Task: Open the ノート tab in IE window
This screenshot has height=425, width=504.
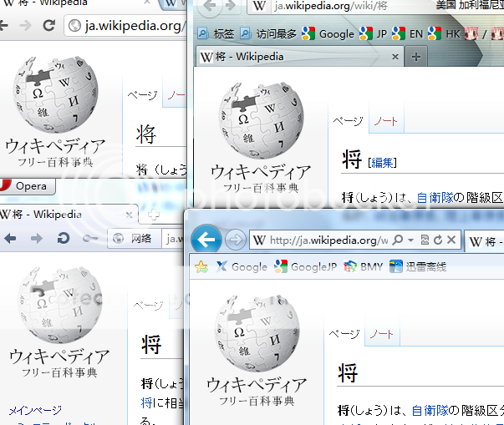Action: pyautogui.click(x=382, y=334)
